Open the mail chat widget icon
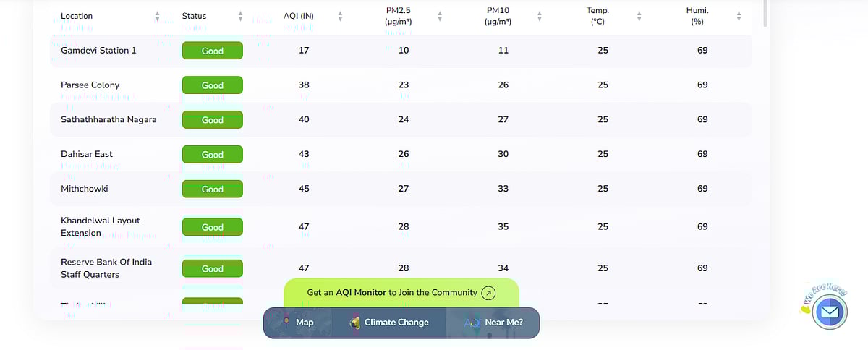 (x=829, y=312)
